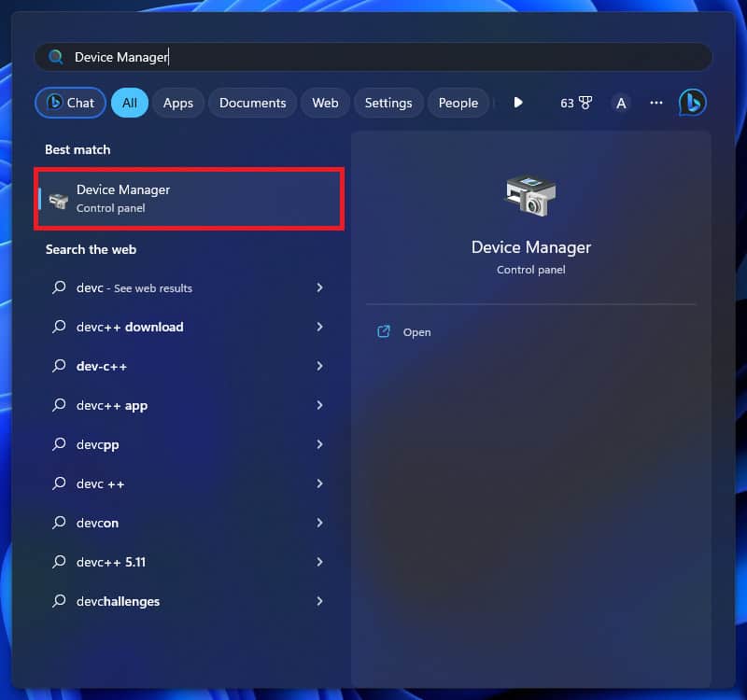The image size is (747, 700).
Task: Open the account avatar labeled A
Action: (621, 103)
